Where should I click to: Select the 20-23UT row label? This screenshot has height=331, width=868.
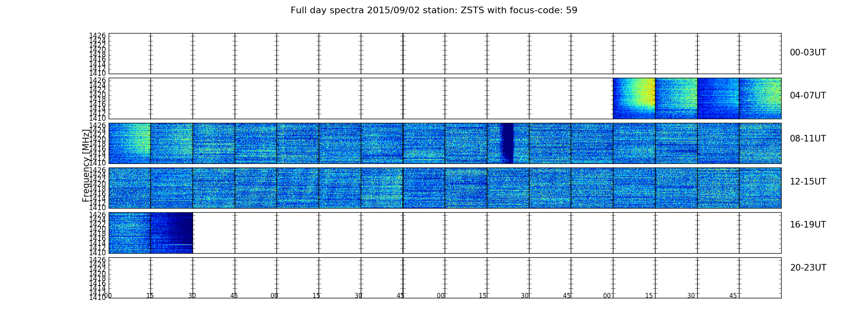808,268
